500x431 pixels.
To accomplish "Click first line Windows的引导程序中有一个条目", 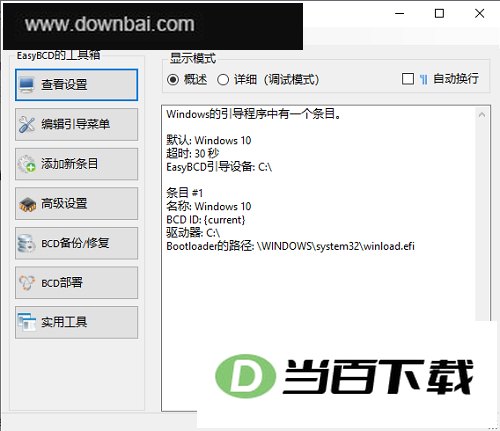I will (x=254, y=114).
